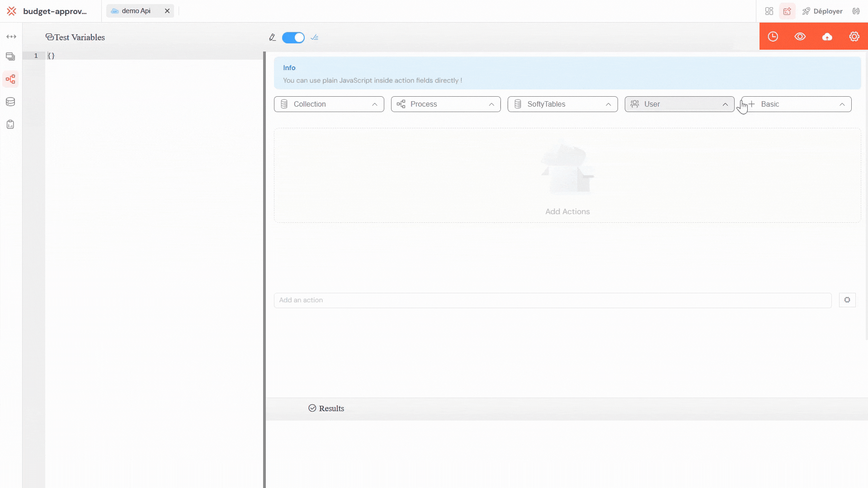Image resolution: width=868 pixels, height=488 pixels.
Task: Close the User actions dropdown
Action: [x=725, y=104]
